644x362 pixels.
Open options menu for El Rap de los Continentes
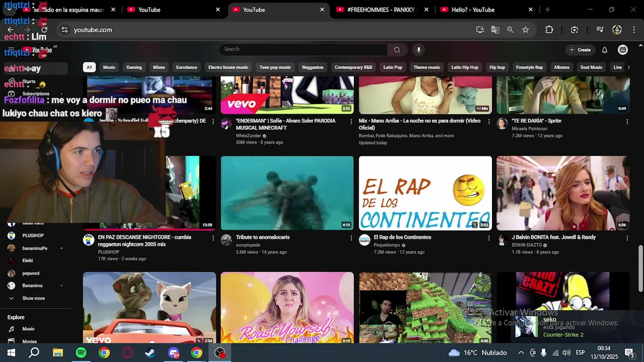pyautogui.click(x=489, y=238)
